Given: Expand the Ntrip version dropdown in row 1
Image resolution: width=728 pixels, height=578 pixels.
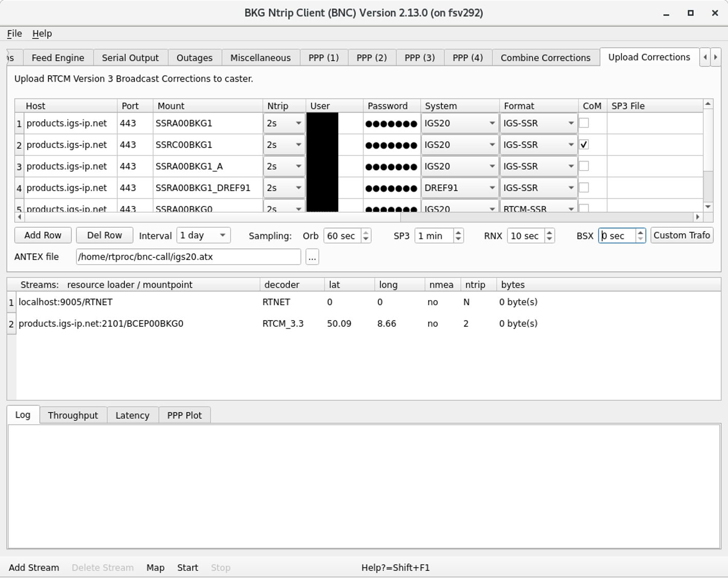Looking at the screenshot, I should click(284, 123).
